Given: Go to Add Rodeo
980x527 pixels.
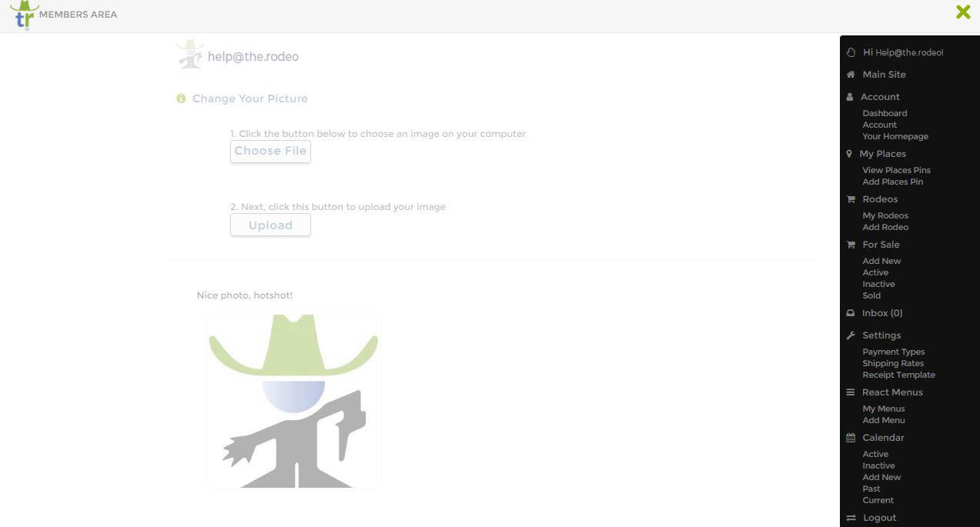Looking at the screenshot, I should (885, 227).
